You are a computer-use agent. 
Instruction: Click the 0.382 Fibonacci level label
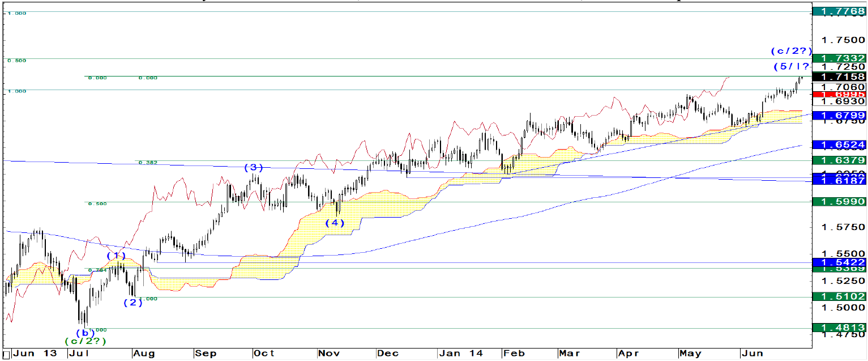148,163
